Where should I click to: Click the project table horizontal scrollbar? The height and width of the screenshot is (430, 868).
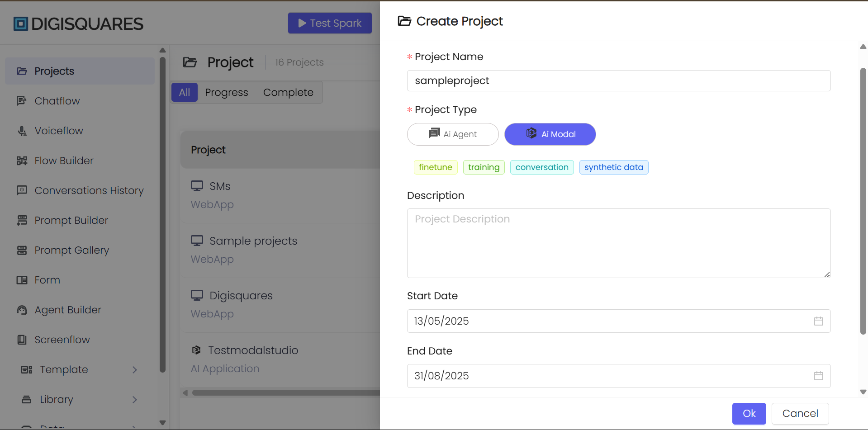pyautogui.click(x=286, y=392)
